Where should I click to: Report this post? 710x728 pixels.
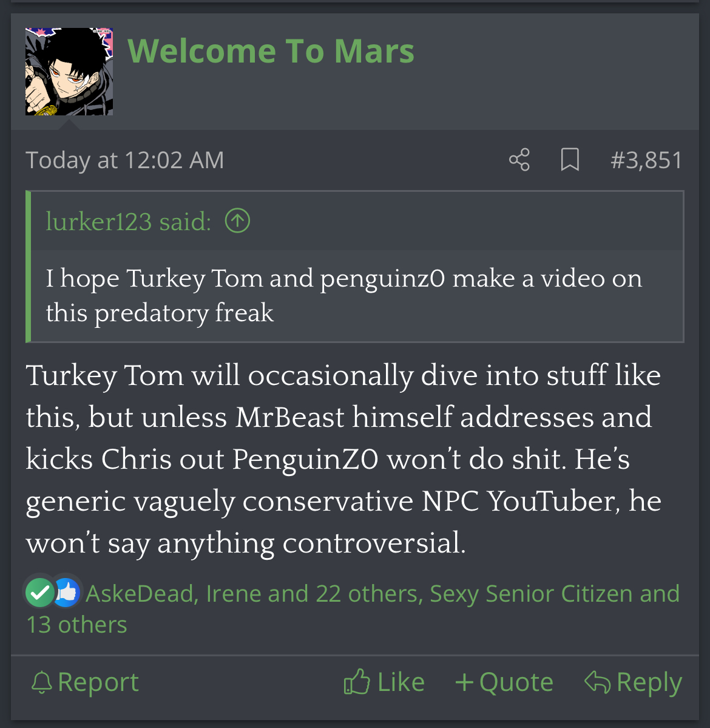85,682
